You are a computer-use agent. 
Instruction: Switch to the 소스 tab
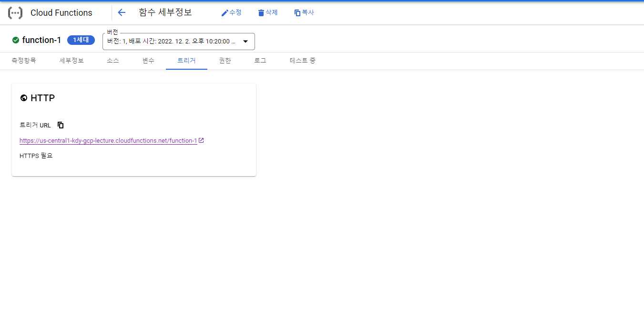pyautogui.click(x=113, y=61)
